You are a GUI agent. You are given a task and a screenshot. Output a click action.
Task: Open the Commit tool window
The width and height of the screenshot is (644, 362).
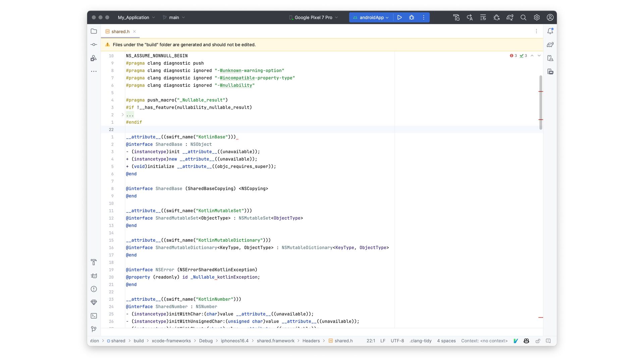click(94, 45)
